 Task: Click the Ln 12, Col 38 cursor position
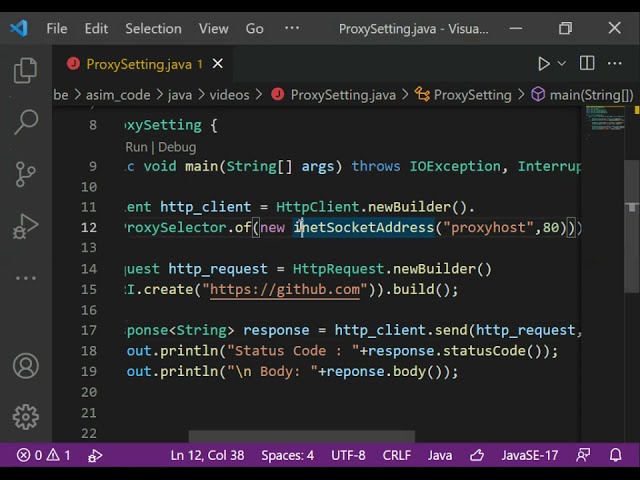[207, 455]
